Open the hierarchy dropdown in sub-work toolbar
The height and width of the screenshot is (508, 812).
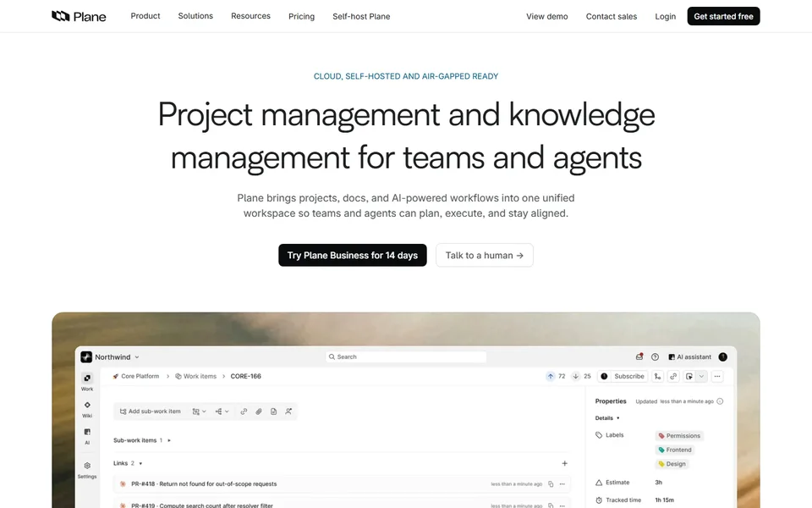222,411
